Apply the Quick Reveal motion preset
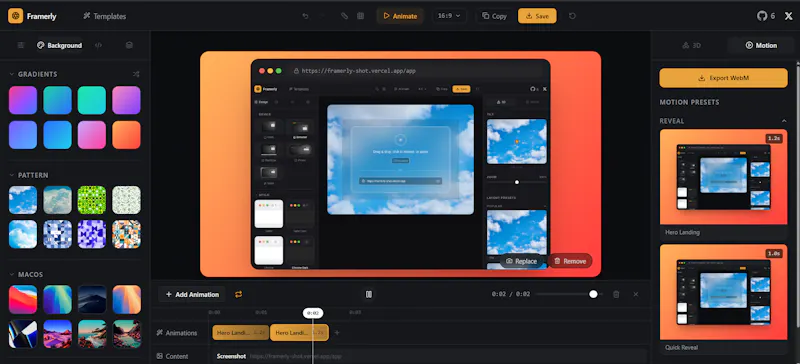 click(x=723, y=299)
